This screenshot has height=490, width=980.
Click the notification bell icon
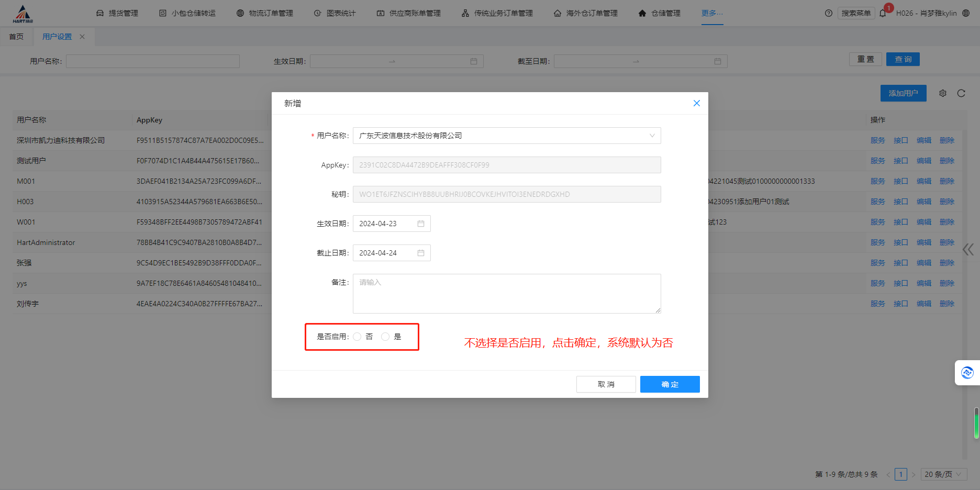click(883, 13)
